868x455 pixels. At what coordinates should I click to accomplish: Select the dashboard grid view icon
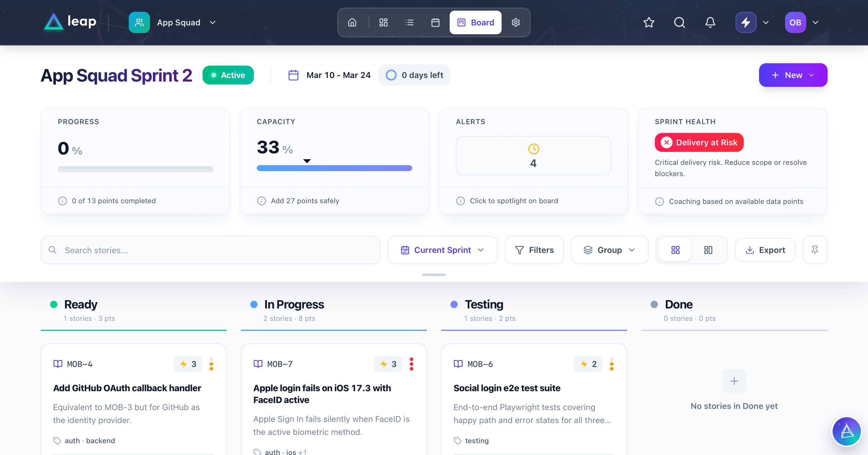(x=383, y=22)
